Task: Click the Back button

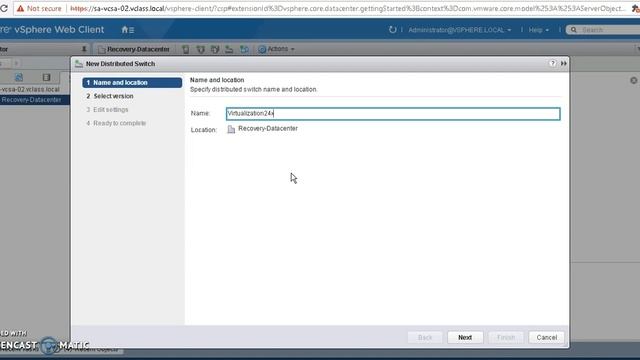Action: click(x=425, y=338)
